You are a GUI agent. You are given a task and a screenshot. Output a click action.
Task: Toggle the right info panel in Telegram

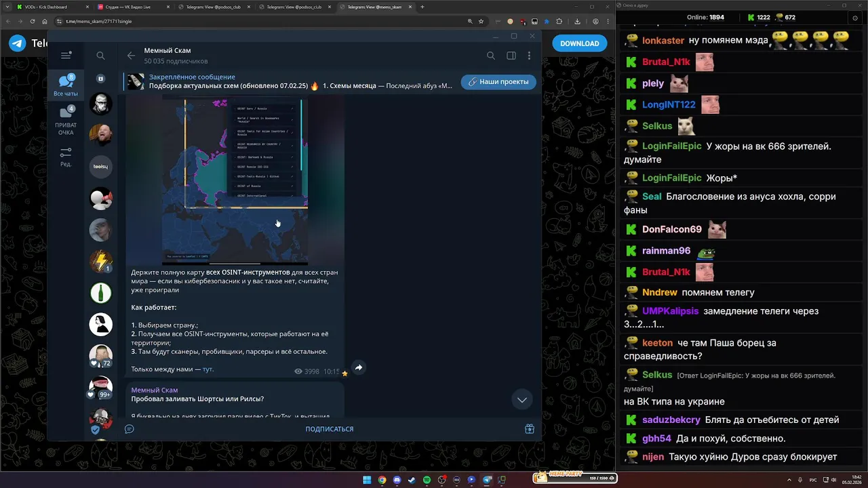[x=511, y=56]
